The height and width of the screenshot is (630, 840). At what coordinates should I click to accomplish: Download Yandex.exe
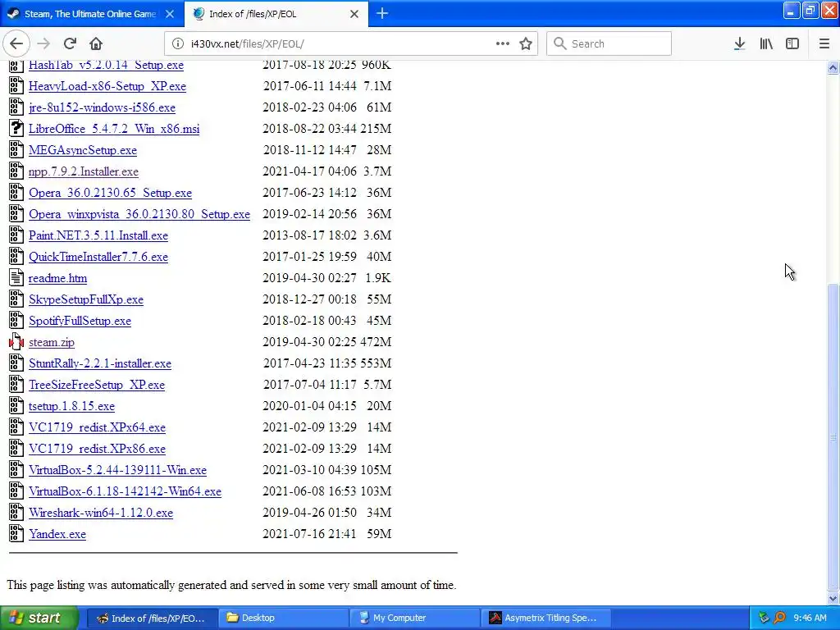(x=57, y=534)
